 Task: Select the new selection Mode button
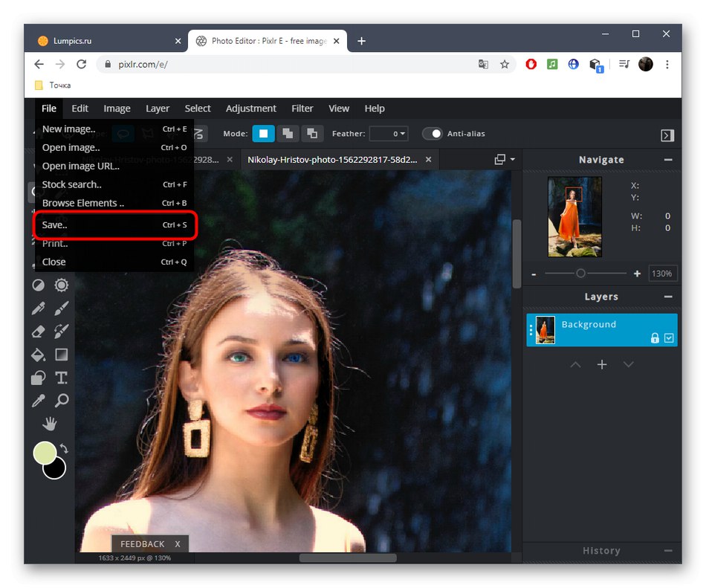tap(263, 134)
